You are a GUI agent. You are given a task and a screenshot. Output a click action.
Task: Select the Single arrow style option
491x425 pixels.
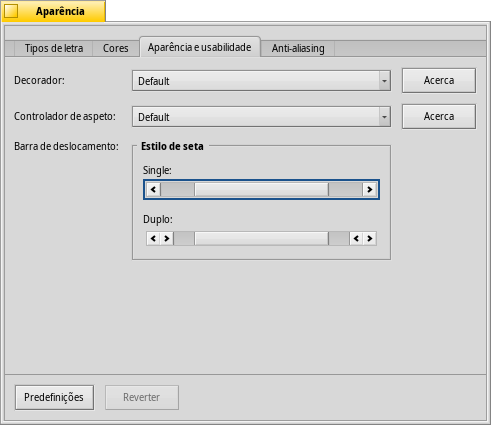coord(261,190)
